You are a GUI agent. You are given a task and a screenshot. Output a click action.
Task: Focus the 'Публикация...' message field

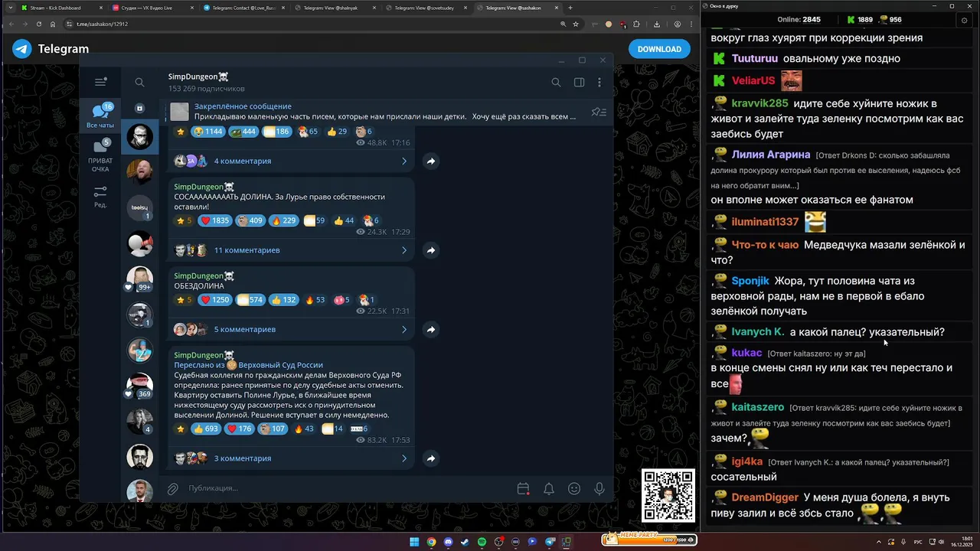coord(348,488)
